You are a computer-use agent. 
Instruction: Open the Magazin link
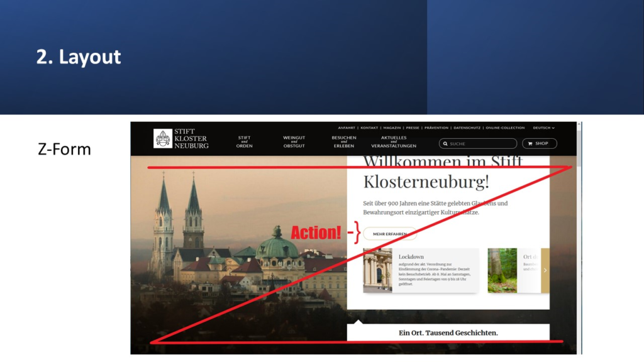tap(392, 128)
